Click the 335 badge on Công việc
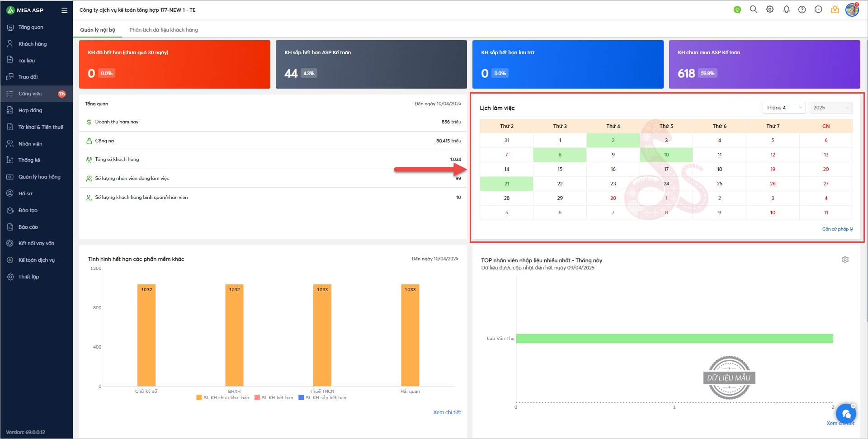The image size is (868, 439). pyautogui.click(x=62, y=94)
